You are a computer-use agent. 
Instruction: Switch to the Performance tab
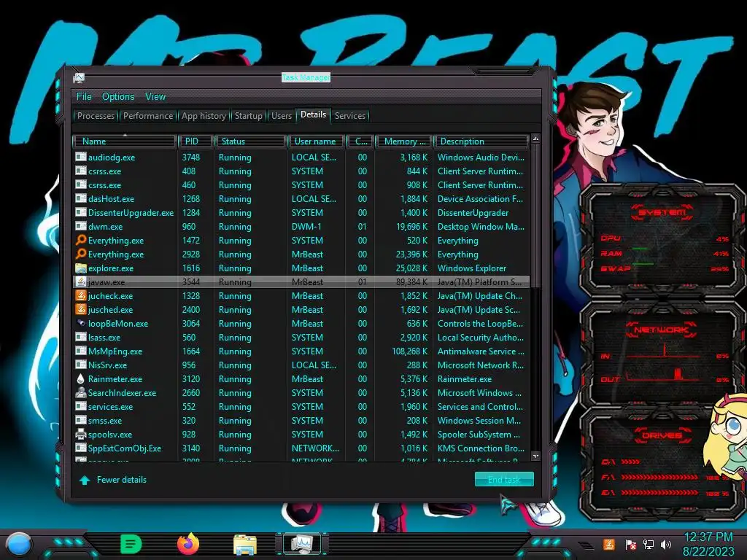point(148,116)
